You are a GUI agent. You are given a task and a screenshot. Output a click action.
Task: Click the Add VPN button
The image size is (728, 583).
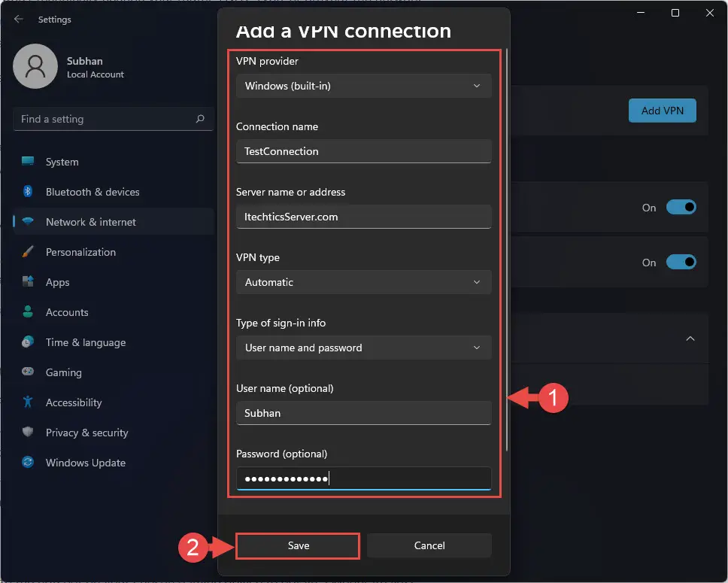pyautogui.click(x=662, y=111)
